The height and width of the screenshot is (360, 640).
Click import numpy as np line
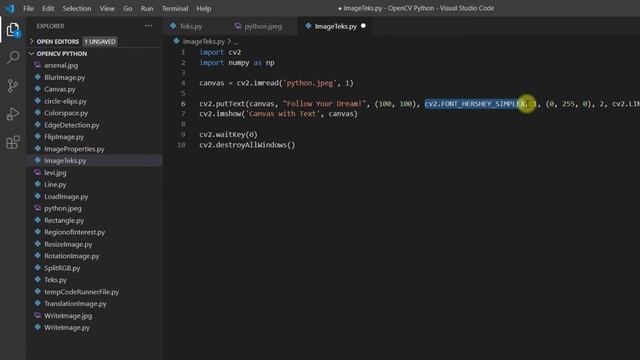click(237, 62)
